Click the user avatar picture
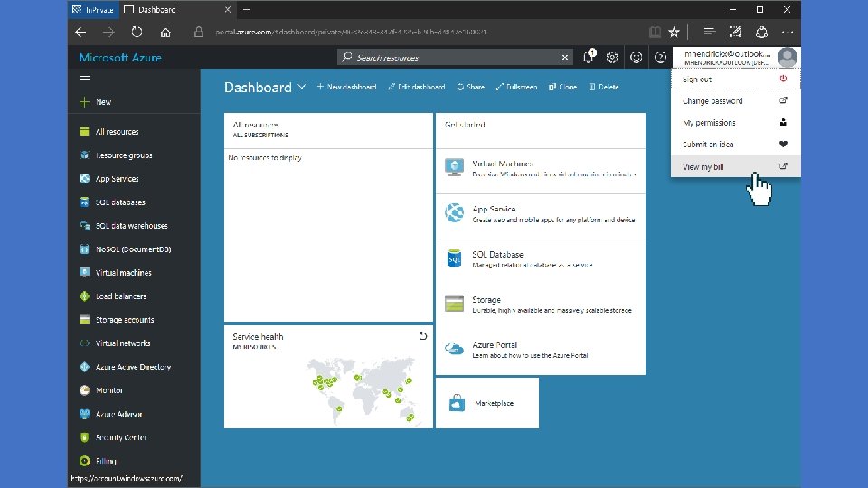 pos(788,57)
